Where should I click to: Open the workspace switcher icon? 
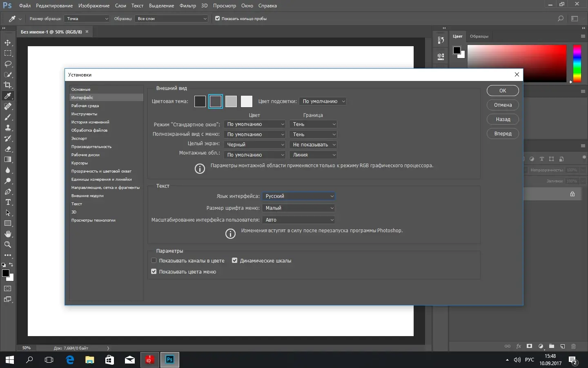(575, 18)
